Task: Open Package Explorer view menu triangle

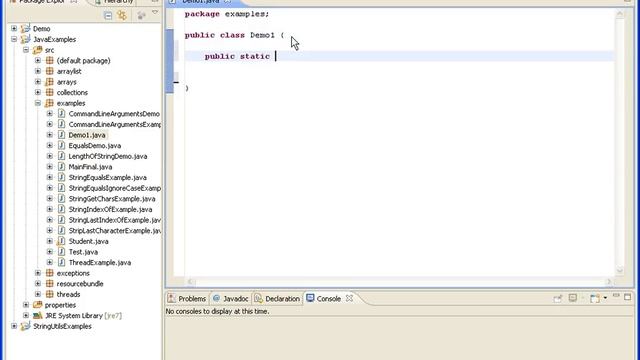Action: pos(155,13)
